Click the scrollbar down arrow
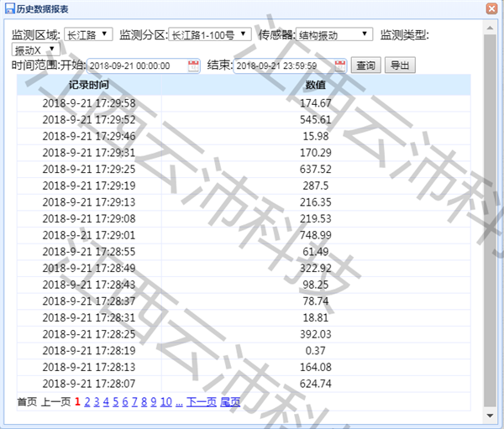504x429 pixels. pyautogui.click(x=490, y=416)
